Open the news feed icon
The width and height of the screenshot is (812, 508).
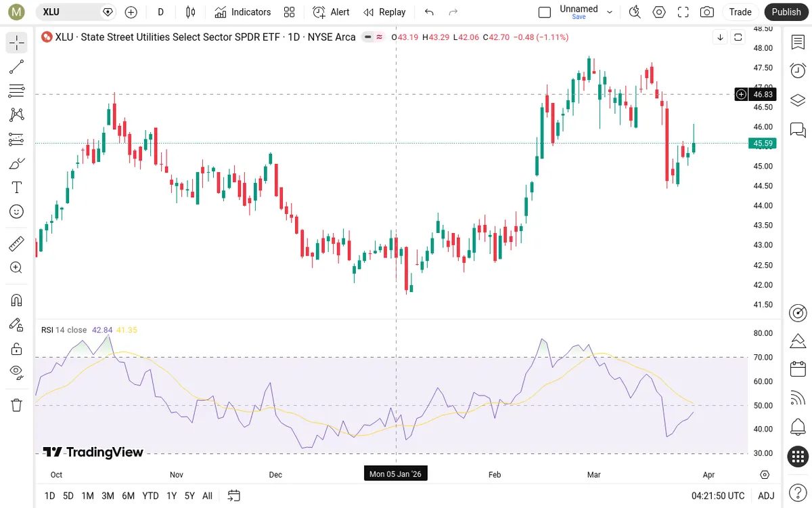[x=798, y=398]
